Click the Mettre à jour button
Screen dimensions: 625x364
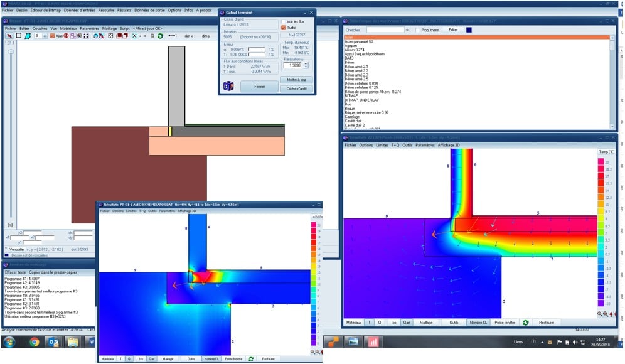point(296,80)
